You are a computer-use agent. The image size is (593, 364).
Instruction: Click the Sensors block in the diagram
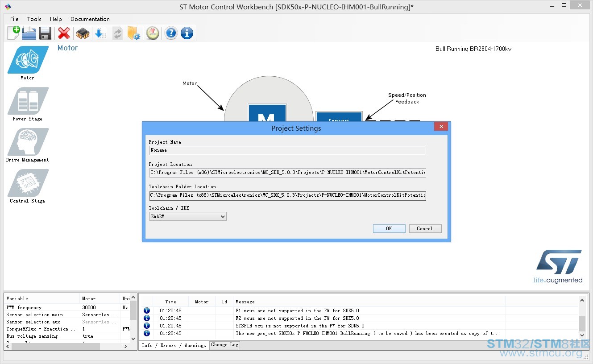pos(339,116)
